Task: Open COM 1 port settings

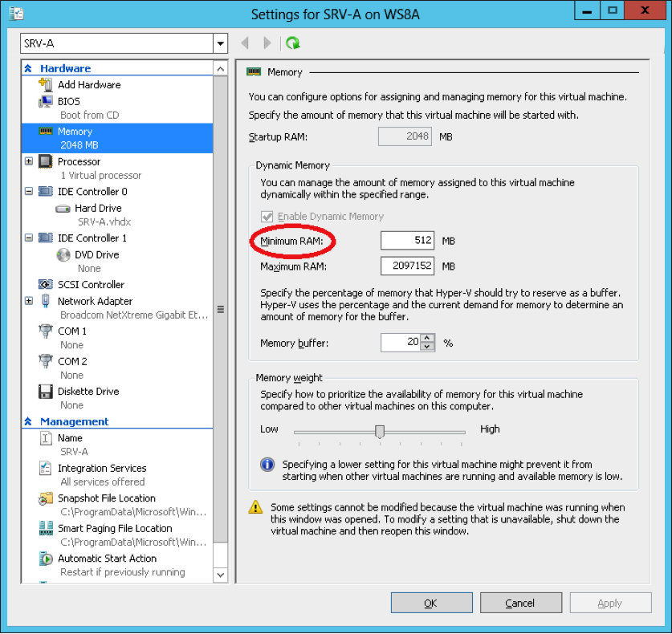Action: click(72, 330)
